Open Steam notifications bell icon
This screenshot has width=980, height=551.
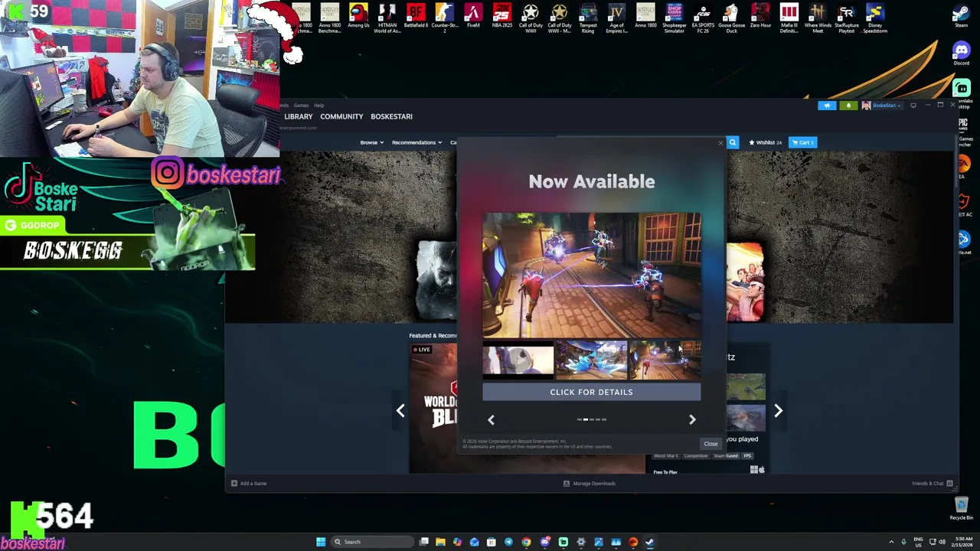[x=848, y=106]
